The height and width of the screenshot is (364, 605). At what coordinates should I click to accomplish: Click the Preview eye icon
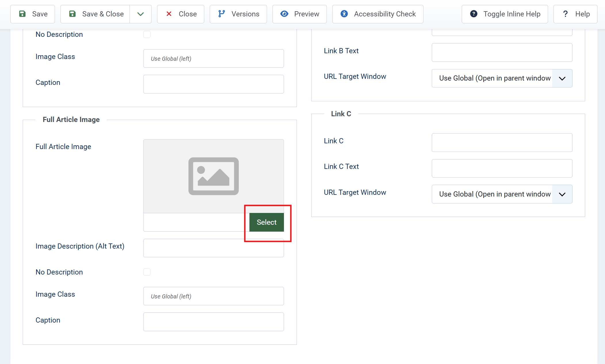click(284, 14)
